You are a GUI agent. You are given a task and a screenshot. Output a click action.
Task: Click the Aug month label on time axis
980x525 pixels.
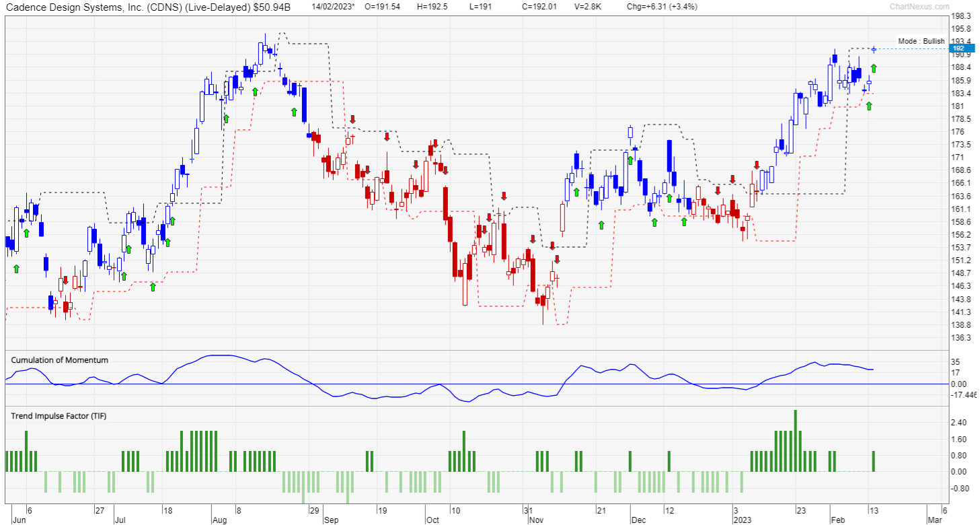[x=219, y=520]
